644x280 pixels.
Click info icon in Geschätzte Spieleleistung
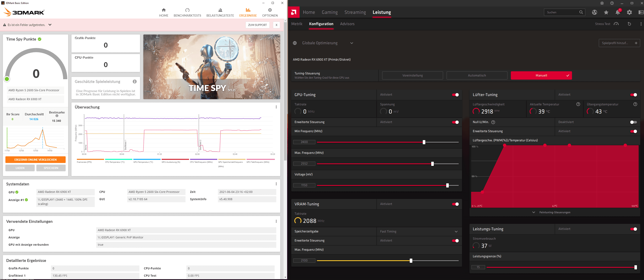(x=135, y=81)
